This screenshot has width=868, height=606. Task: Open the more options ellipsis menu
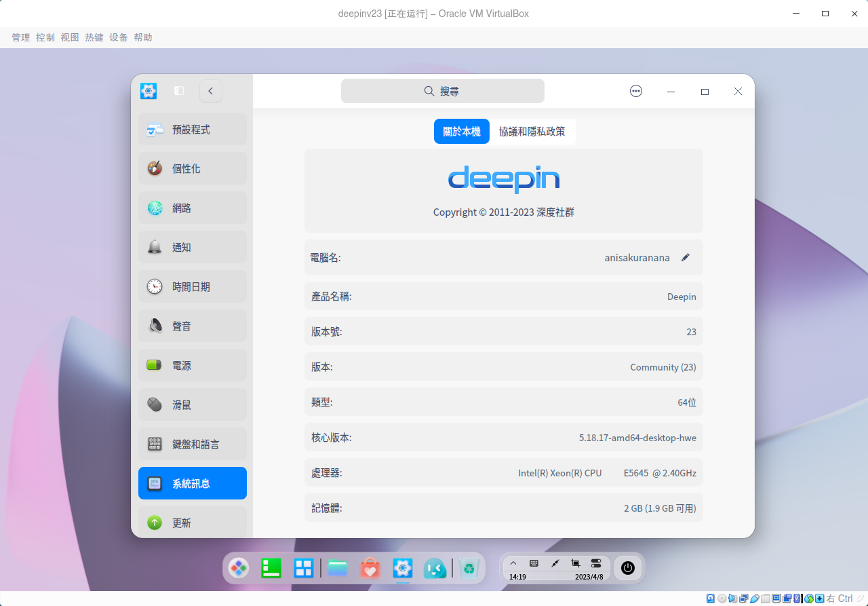point(635,90)
